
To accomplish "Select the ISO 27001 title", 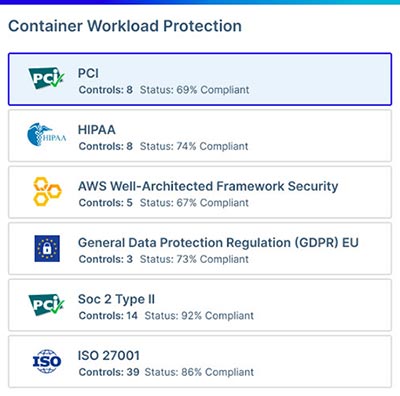I will [x=109, y=355].
